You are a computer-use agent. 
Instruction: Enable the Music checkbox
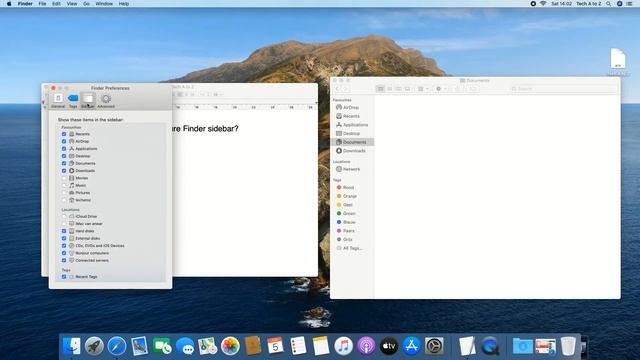point(64,185)
